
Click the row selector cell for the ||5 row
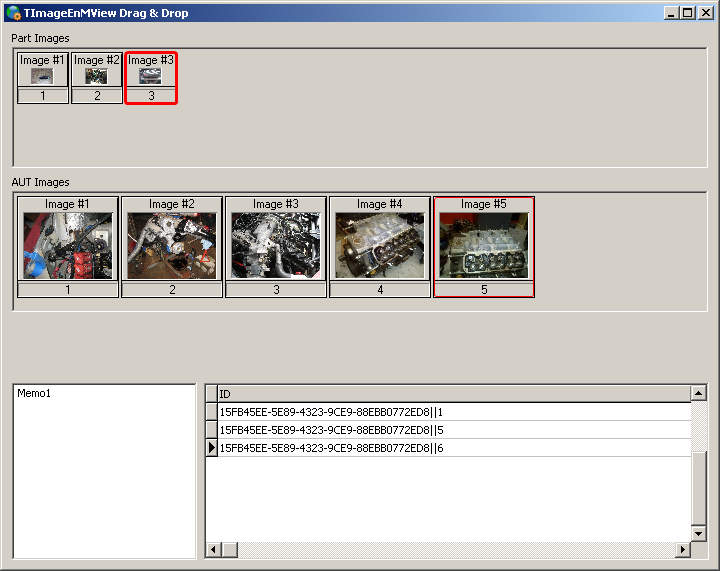click(x=211, y=430)
